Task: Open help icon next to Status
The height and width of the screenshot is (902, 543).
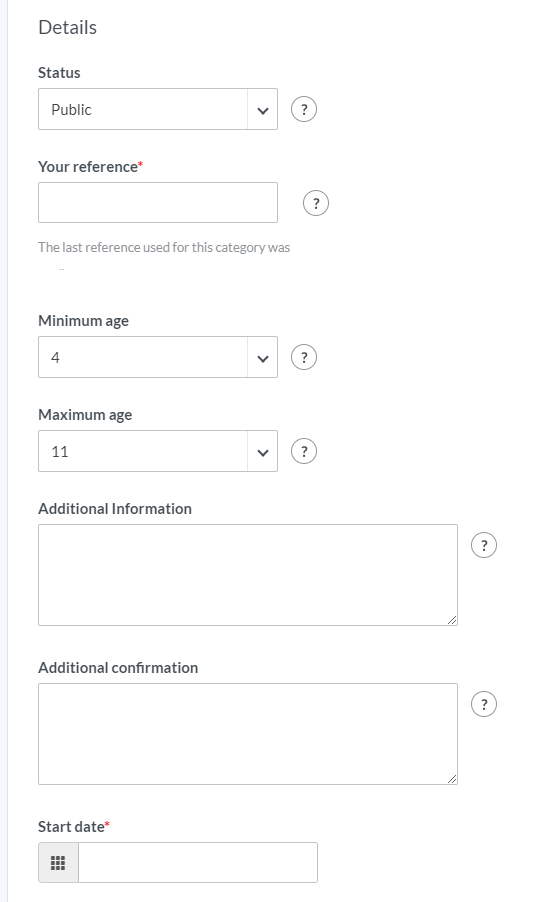Action: [304, 109]
